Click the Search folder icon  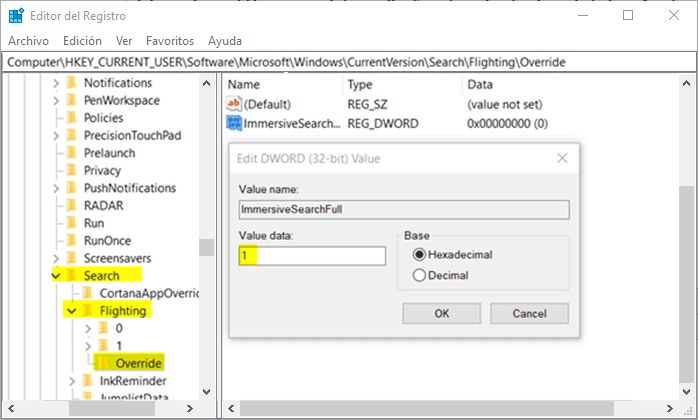[71, 275]
